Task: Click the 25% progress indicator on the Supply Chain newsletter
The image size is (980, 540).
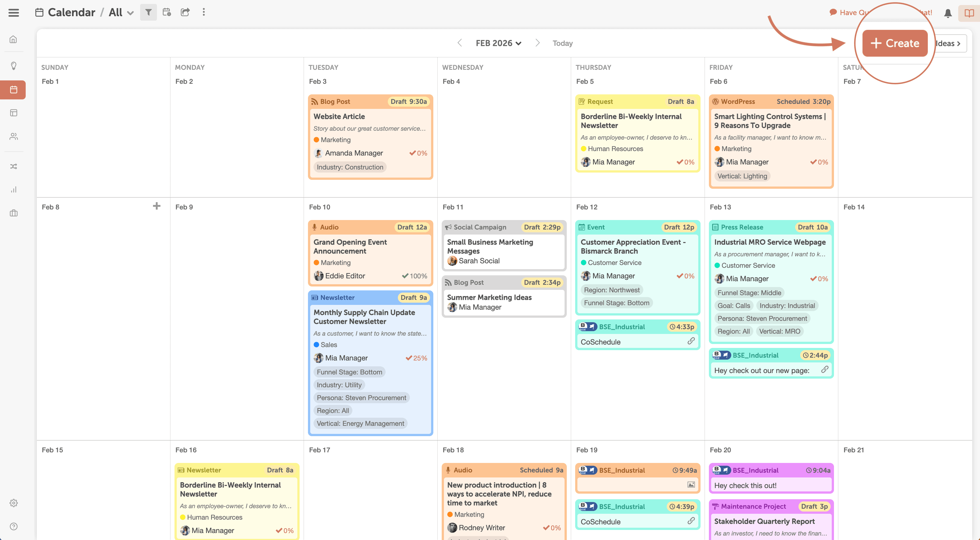Action: click(416, 358)
